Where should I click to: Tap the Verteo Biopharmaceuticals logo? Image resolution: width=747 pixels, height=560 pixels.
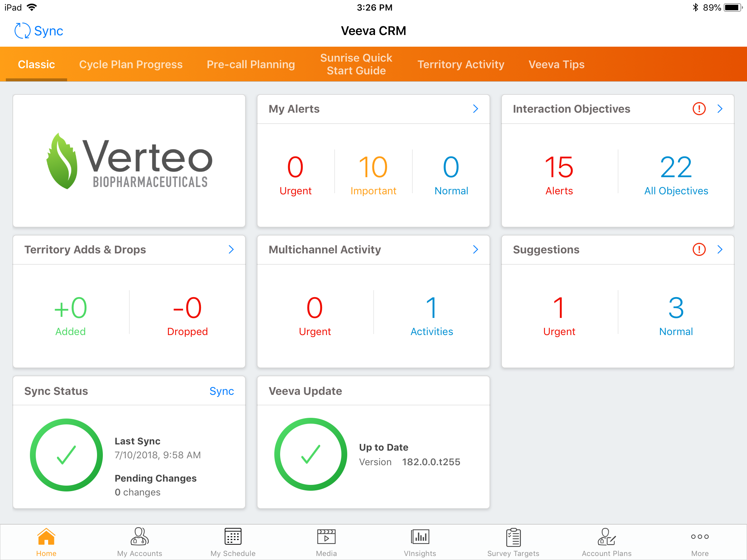(x=129, y=161)
